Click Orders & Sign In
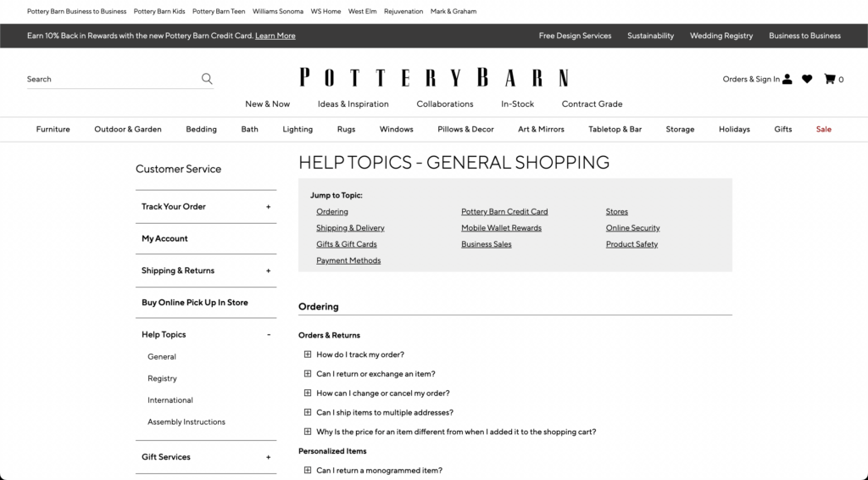Viewport: 868px width, 480px height. 751,79
